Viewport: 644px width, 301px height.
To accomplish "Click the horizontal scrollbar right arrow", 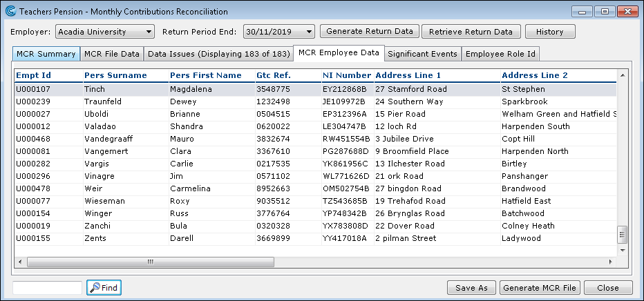I will click(x=610, y=262).
